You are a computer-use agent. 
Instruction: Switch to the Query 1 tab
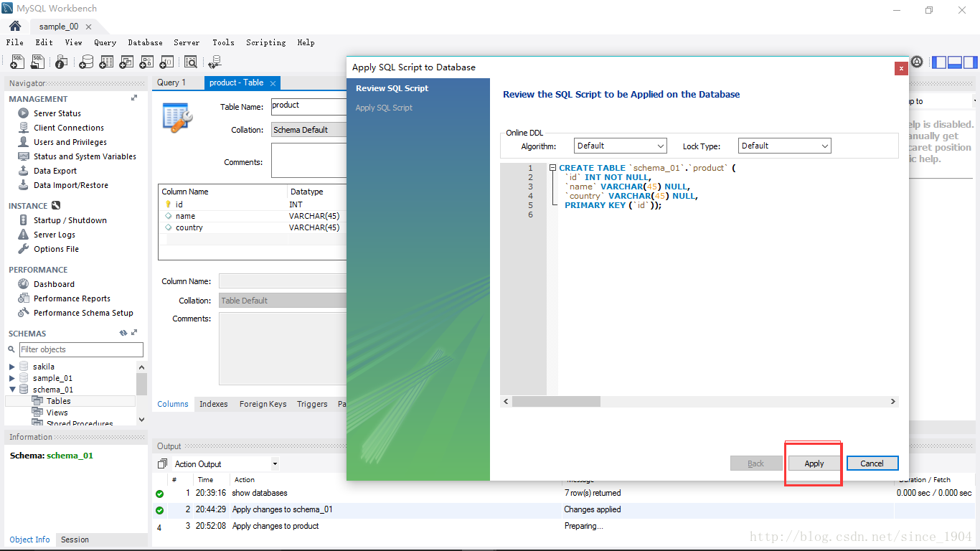[x=171, y=83]
